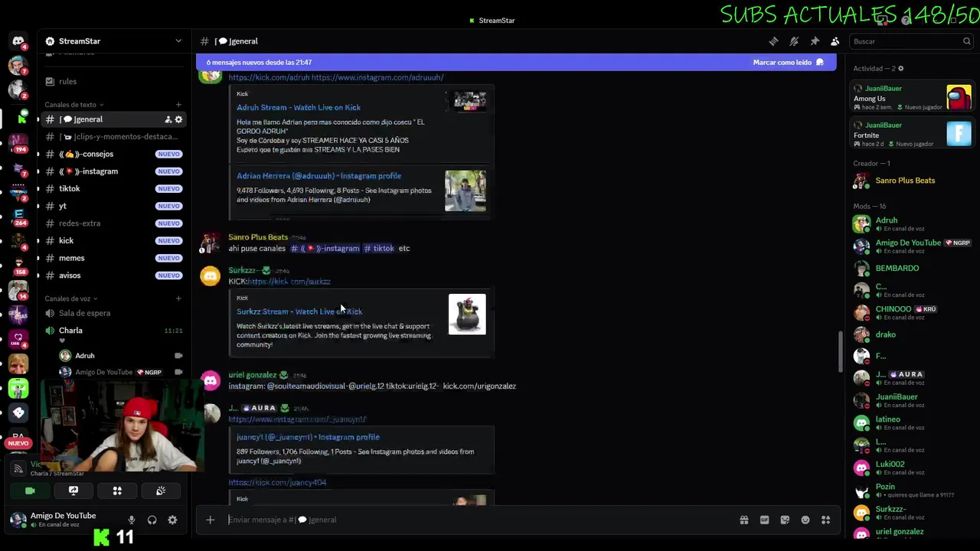The image size is (980, 551).
Task: Open general channel settings gear
Action: pyautogui.click(x=178, y=119)
